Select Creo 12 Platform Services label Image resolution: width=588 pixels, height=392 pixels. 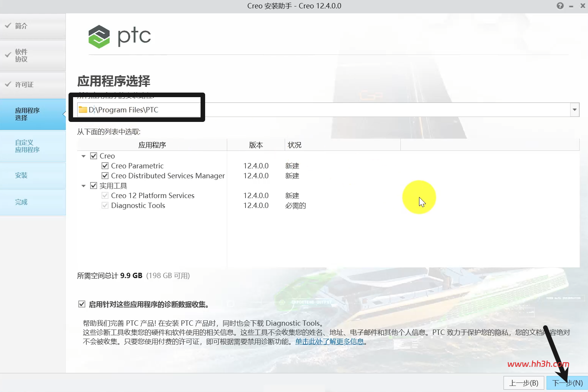[x=153, y=195]
